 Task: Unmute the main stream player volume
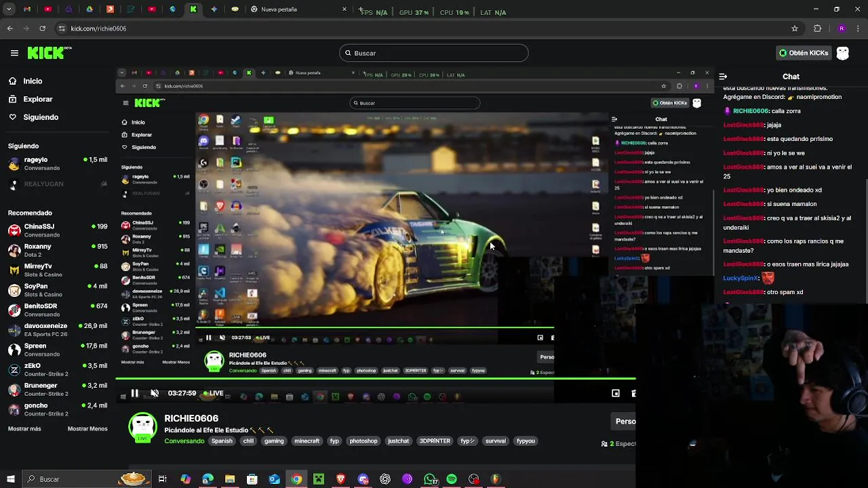tap(155, 393)
